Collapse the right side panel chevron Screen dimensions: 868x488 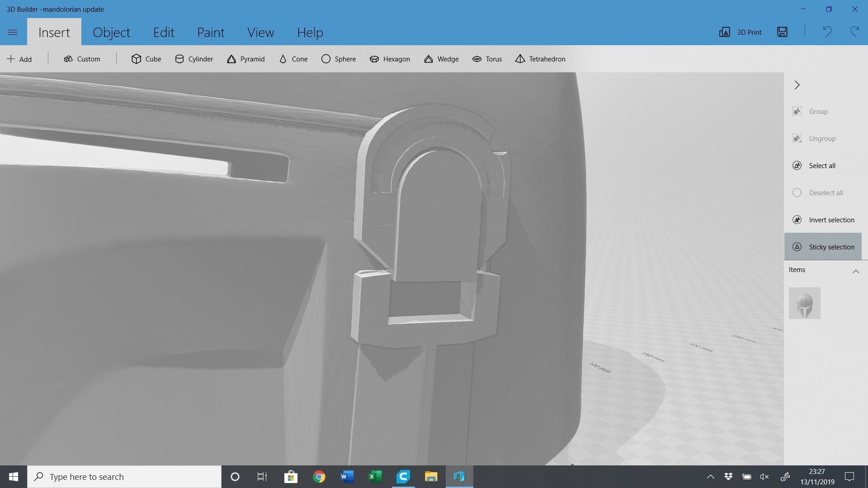[797, 85]
